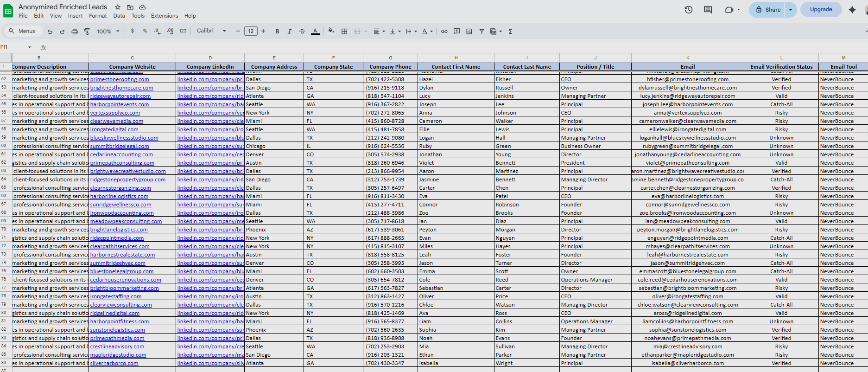Toggle bold formatting
Screen dimensions: 868x372
[277, 32]
